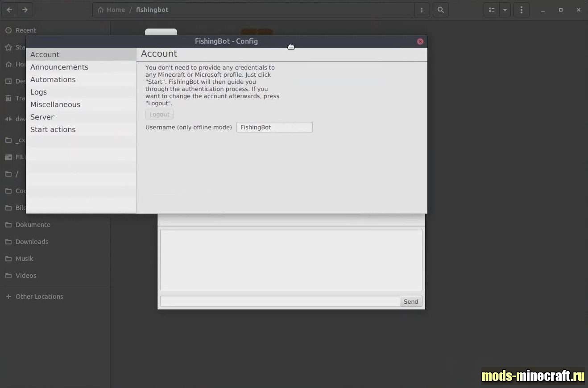Switch to Miscellaneous settings
The height and width of the screenshot is (388, 588).
point(55,104)
